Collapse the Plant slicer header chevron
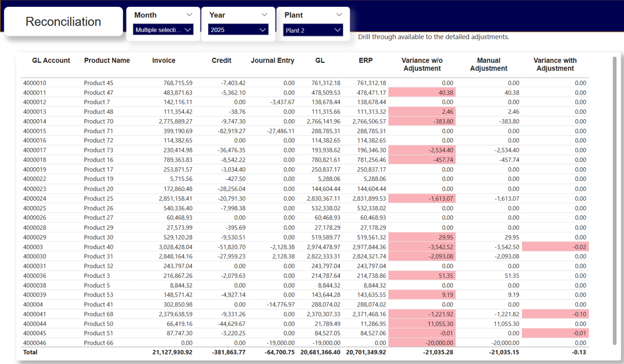The image size is (624, 364). [x=340, y=15]
